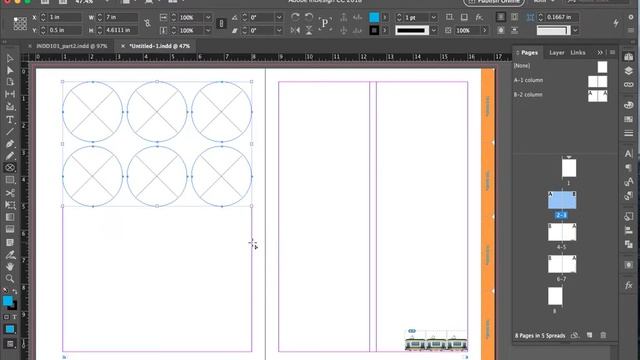This screenshot has width=640, height=360.
Task: Open scale X percentage dropdown
Action: coord(208,18)
